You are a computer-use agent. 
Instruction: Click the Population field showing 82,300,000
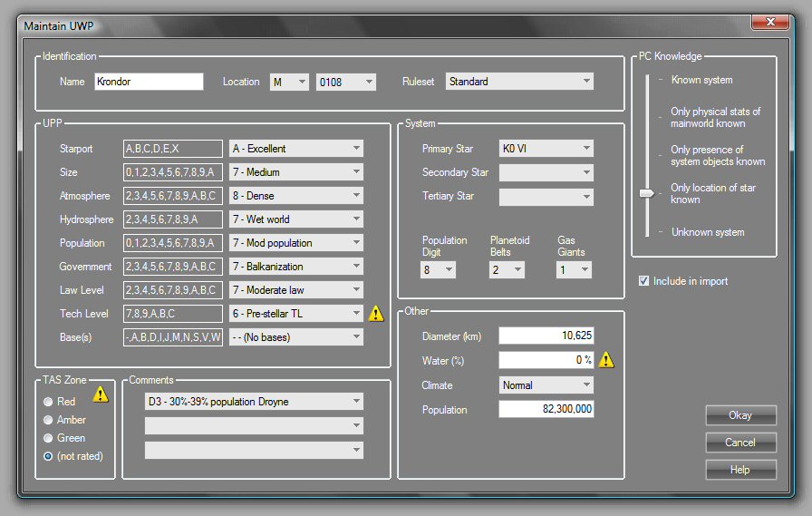[x=546, y=410]
